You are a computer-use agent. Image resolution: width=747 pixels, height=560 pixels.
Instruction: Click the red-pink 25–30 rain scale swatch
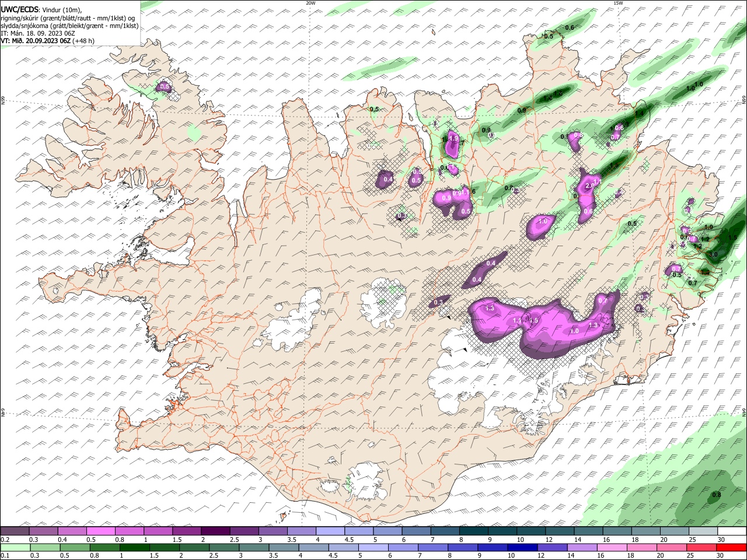[702, 547]
